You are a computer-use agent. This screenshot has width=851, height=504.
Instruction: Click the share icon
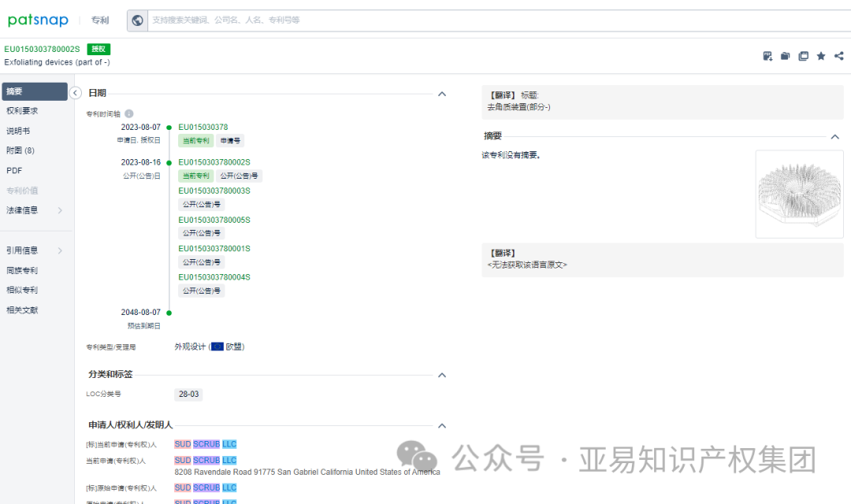838,56
